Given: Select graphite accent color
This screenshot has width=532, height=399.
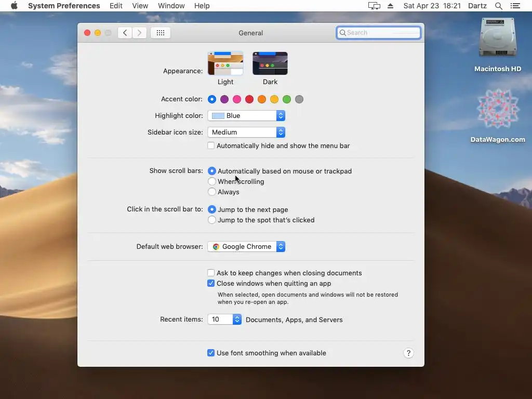Looking at the screenshot, I should tap(299, 99).
